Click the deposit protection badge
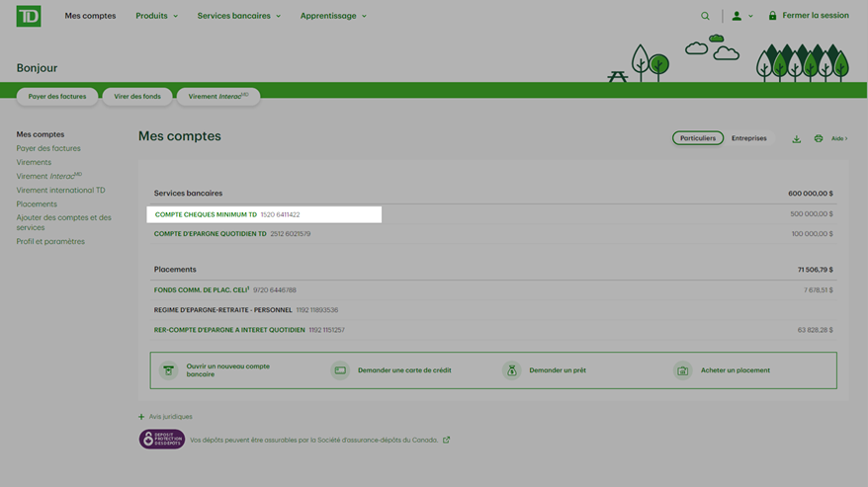Screen dimensions: 868x487 point(162,440)
